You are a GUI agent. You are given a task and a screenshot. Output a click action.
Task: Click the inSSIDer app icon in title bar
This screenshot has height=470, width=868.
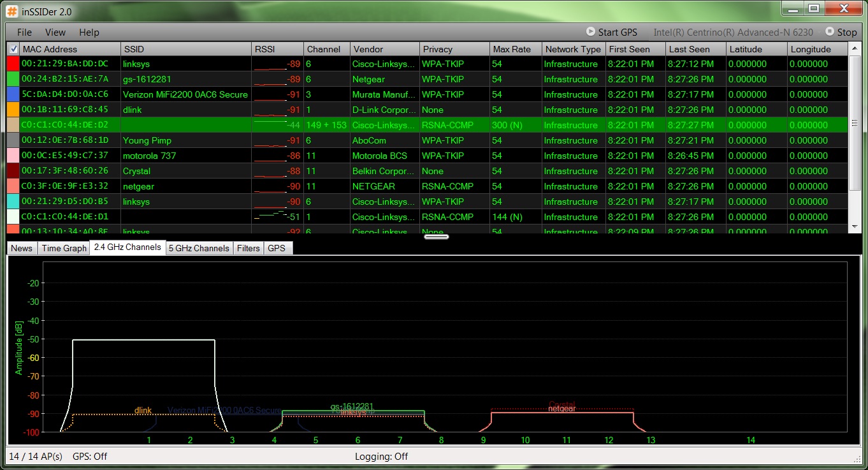[12, 11]
